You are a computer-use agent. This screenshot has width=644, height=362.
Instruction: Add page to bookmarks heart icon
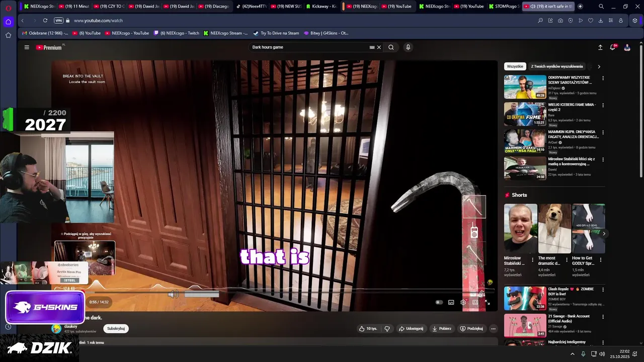coord(591,21)
